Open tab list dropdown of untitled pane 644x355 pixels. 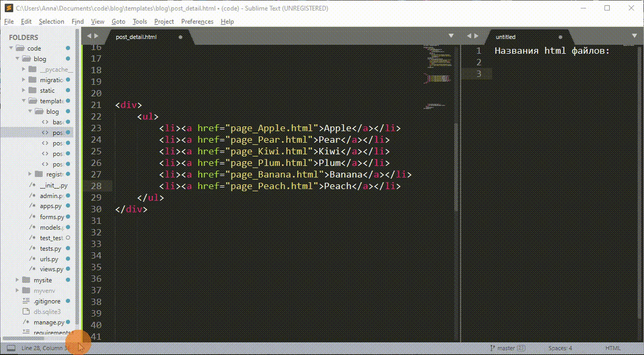coord(635,36)
